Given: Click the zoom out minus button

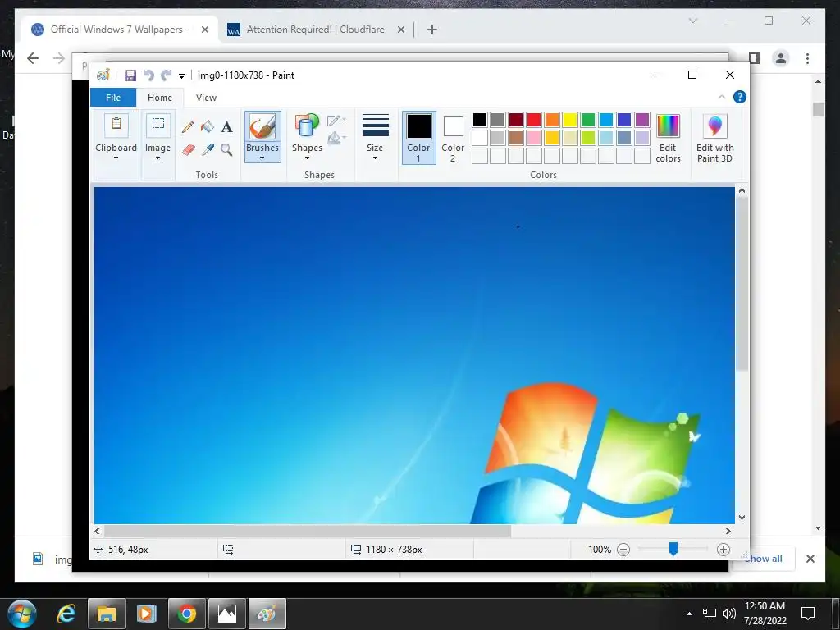Looking at the screenshot, I should (x=623, y=550).
